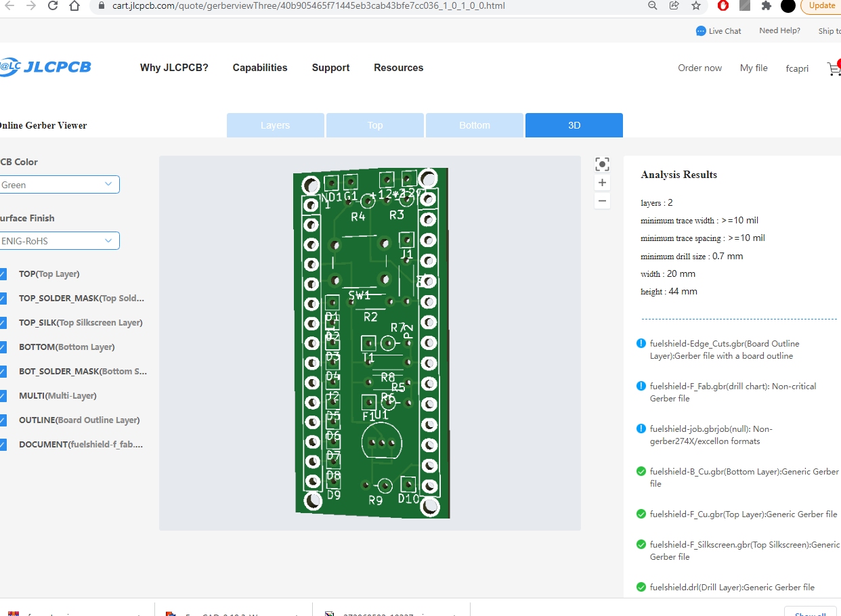Screen dimensions: 841x616
Task: Reload the page with the refresh icon
Action: 53,6
